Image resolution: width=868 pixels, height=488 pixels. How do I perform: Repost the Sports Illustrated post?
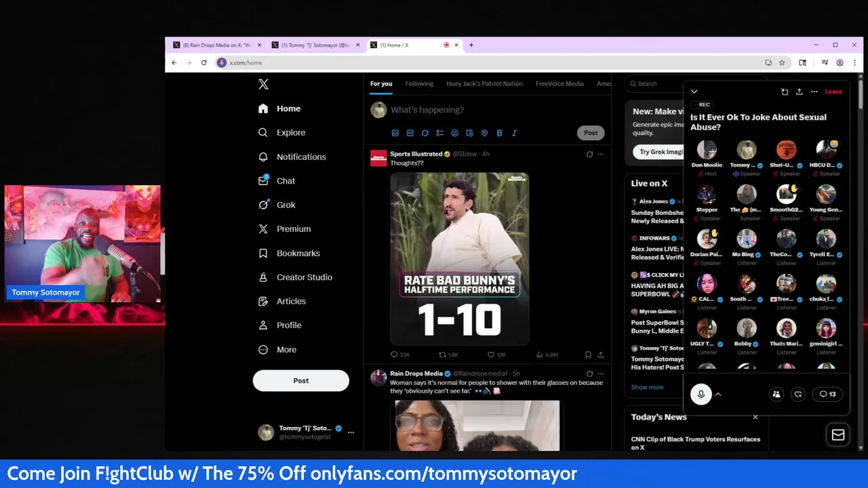pyautogui.click(x=448, y=354)
